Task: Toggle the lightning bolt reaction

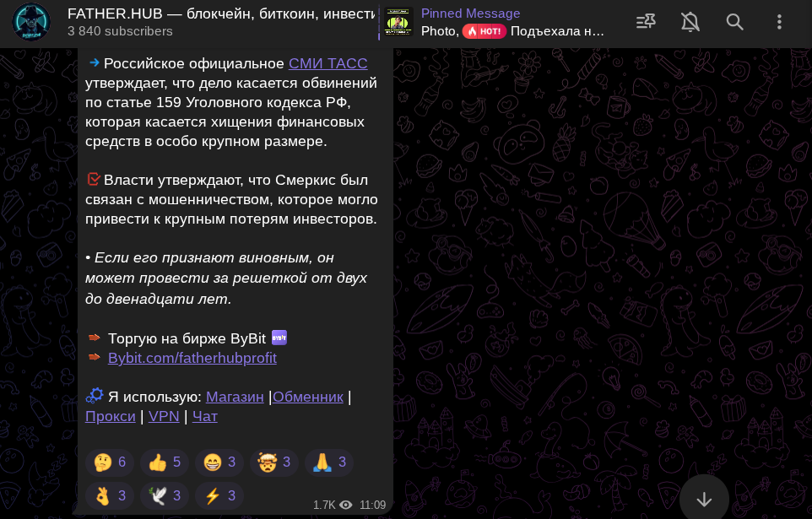Action: (x=219, y=495)
